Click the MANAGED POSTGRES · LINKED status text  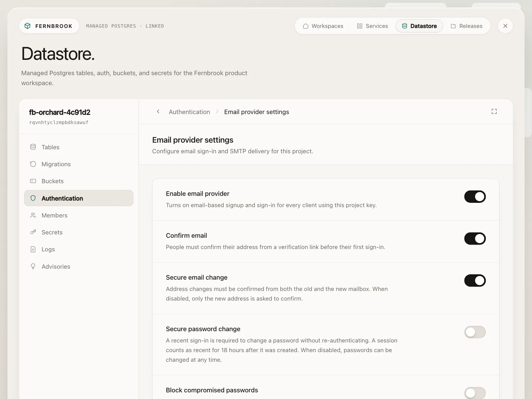[125, 26]
